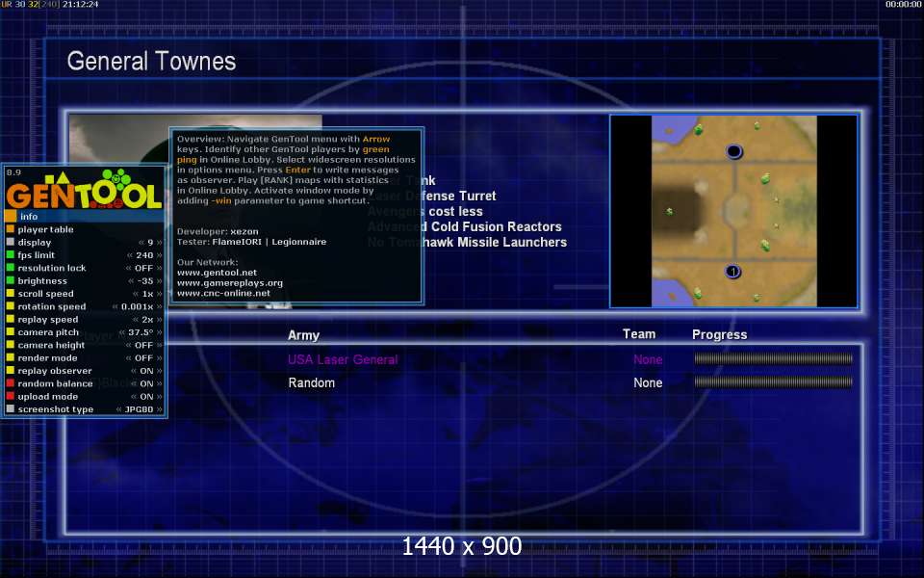Click the "USA Laser General" army name
924x578 pixels.
[x=343, y=359]
